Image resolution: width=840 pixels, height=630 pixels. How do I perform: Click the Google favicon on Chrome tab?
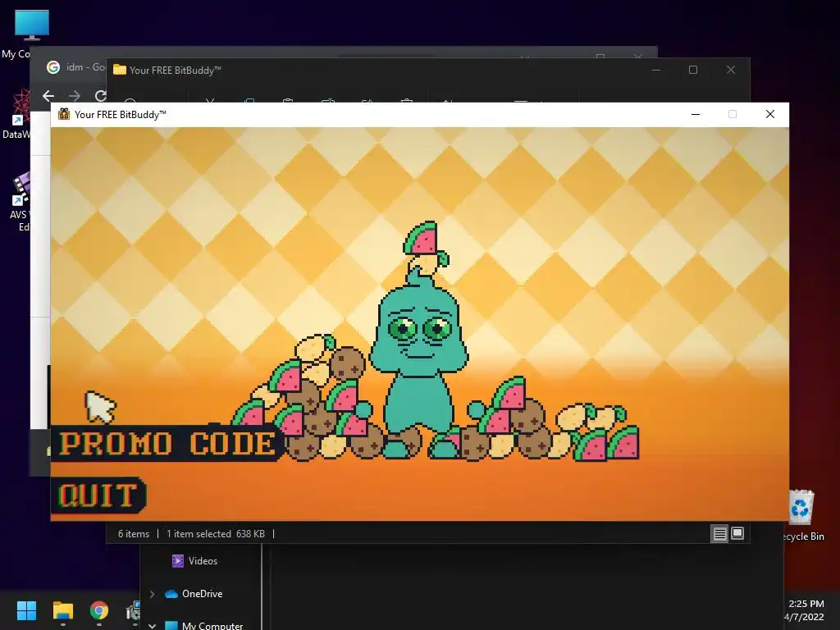pos(53,67)
